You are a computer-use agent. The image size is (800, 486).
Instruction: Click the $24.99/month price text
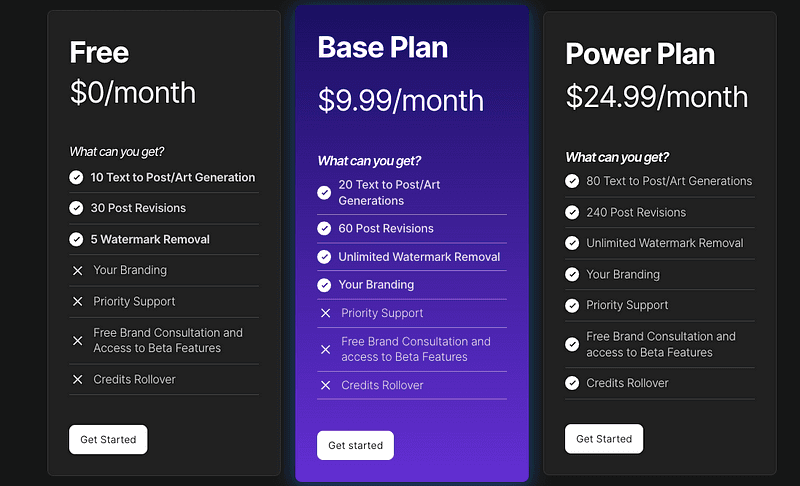pos(656,96)
